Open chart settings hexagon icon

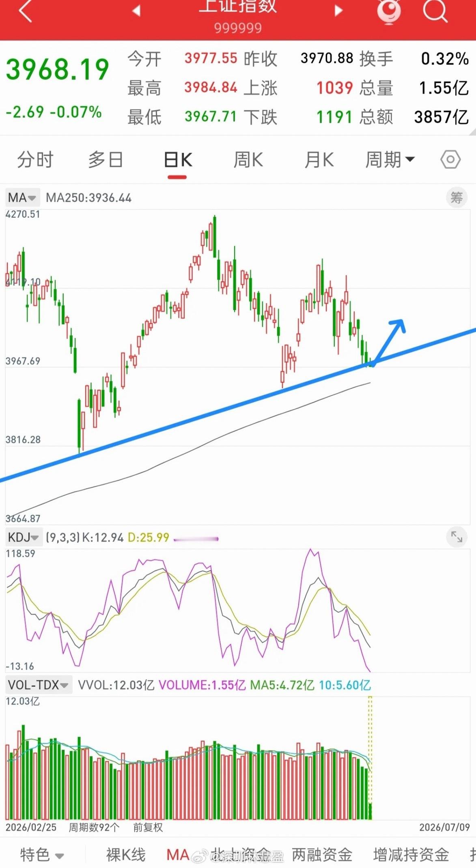coord(450,160)
